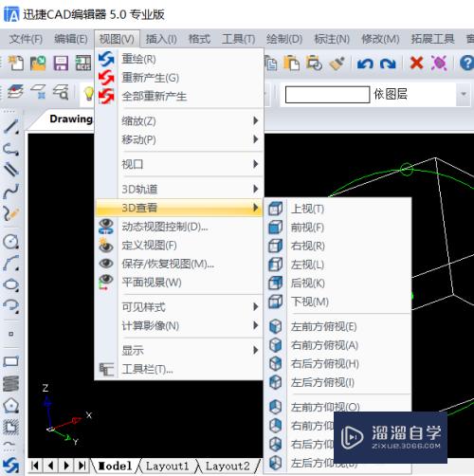Select 后视(K) in 3D view submenu

point(337,283)
